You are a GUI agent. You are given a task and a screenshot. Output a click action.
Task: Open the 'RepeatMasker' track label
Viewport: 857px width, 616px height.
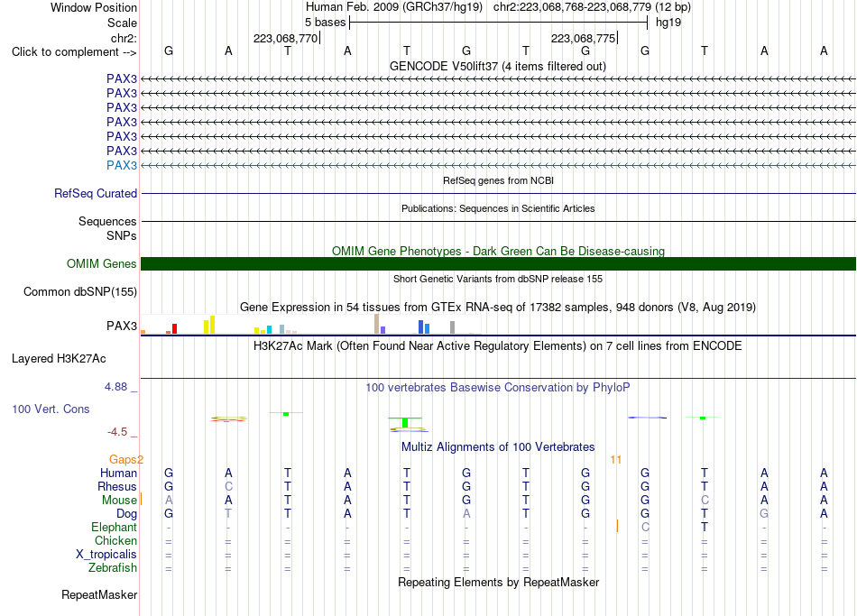pyautogui.click(x=99, y=594)
